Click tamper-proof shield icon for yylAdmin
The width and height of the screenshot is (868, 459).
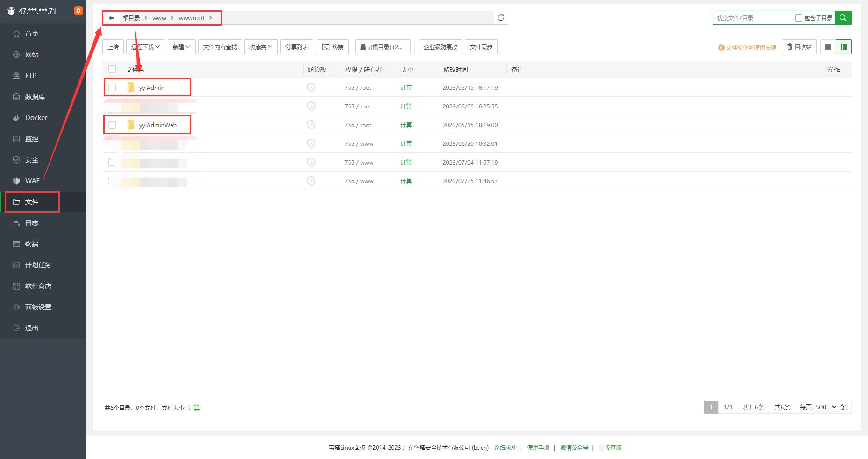311,87
